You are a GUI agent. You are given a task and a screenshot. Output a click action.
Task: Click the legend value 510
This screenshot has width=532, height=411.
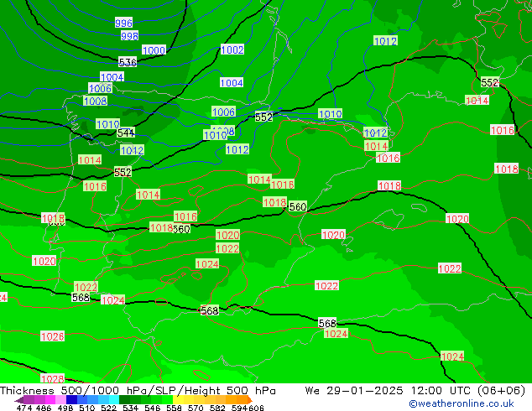coord(87,408)
